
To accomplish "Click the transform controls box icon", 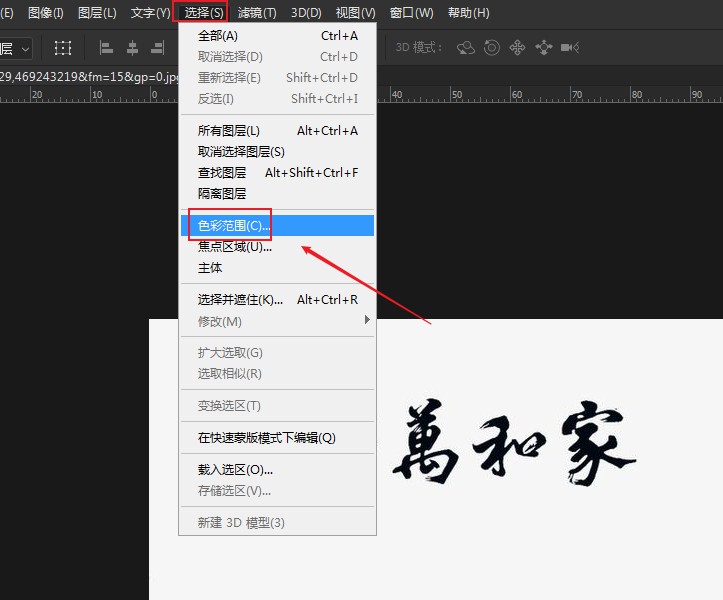I will pyautogui.click(x=63, y=48).
